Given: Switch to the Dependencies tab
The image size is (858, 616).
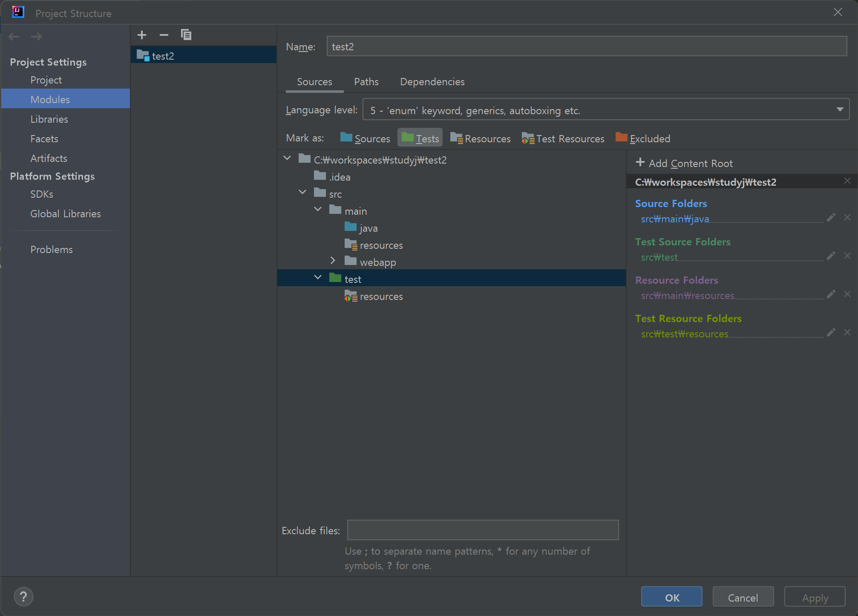Looking at the screenshot, I should [432, 82].
